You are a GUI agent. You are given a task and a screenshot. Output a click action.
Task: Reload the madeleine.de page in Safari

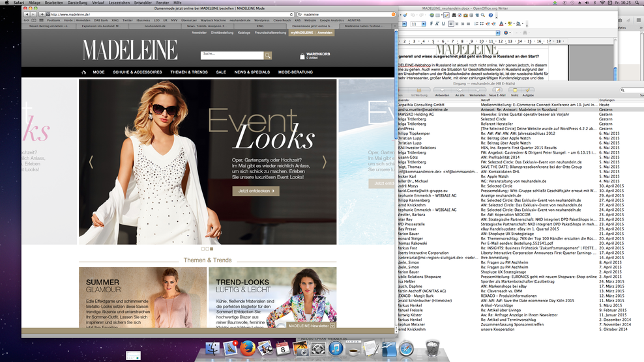point(291,14)
